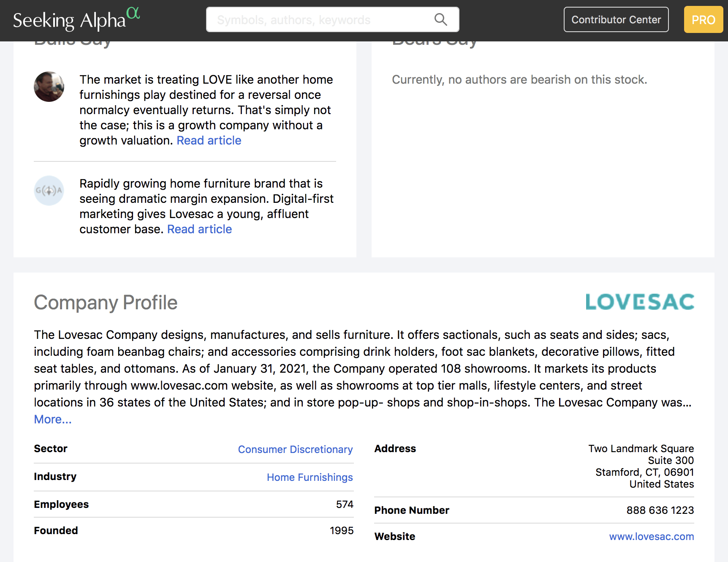Click the yellow PRO button

coord(703,20)
